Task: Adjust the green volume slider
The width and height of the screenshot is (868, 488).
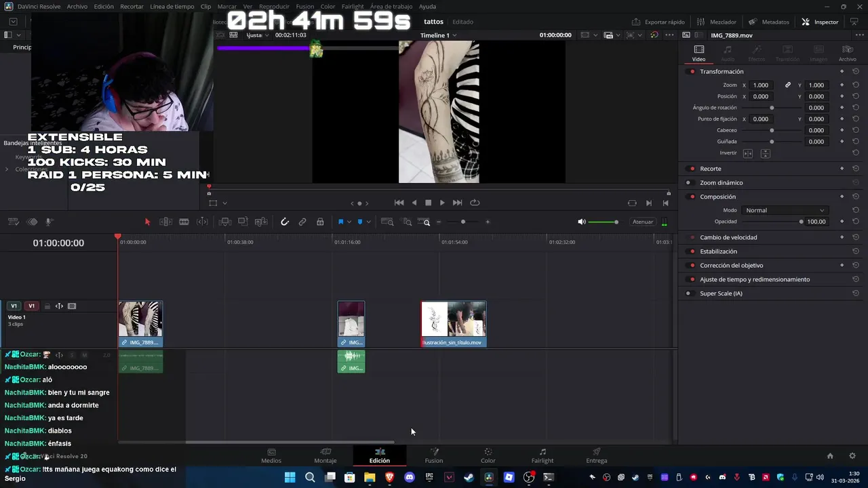Action: pos(603,222)
